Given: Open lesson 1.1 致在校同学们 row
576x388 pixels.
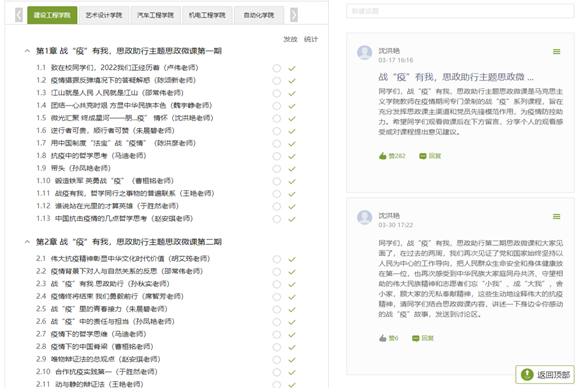Looking at the screenshot, I should coord(117,68).
